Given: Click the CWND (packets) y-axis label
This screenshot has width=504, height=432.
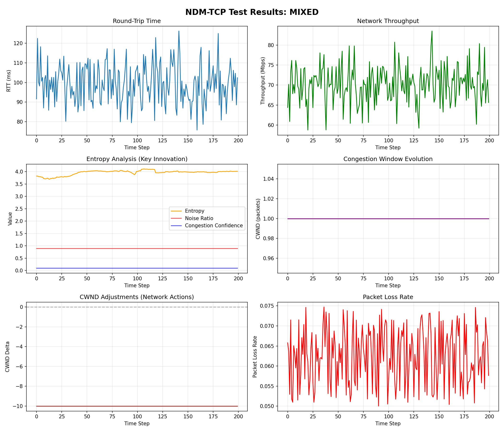Looking at the screenshot, I should pos(258,219).
